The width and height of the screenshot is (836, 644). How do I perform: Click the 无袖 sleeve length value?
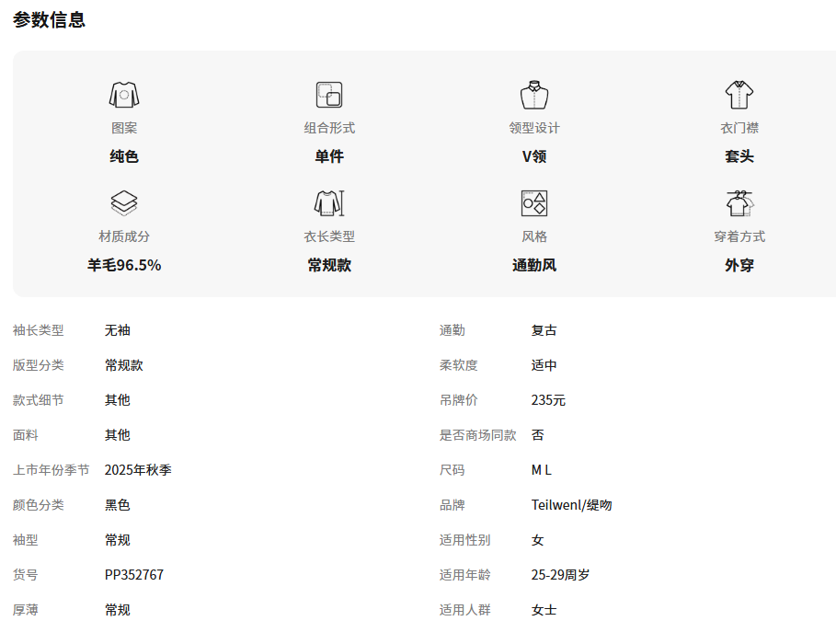[x=118, y=330]
